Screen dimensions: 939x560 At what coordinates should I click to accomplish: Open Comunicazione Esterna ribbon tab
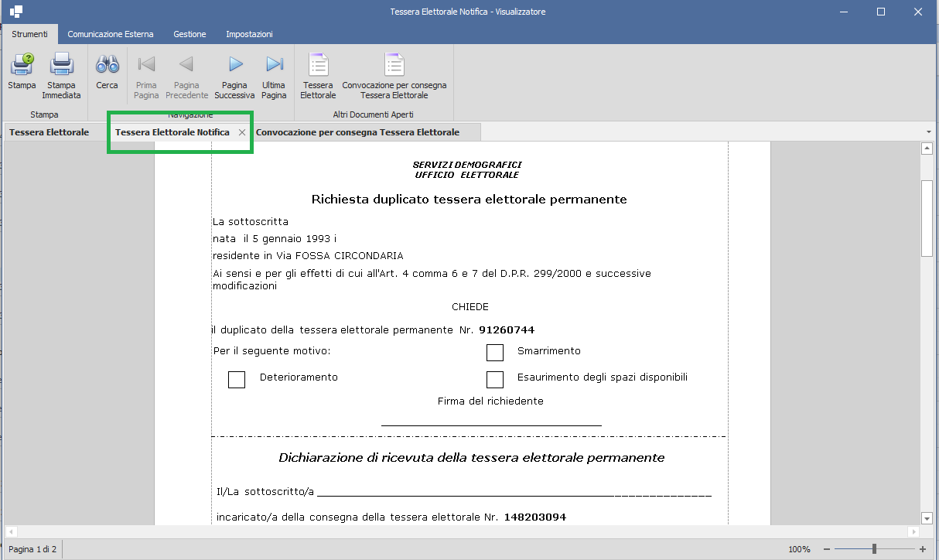(111, 34)
